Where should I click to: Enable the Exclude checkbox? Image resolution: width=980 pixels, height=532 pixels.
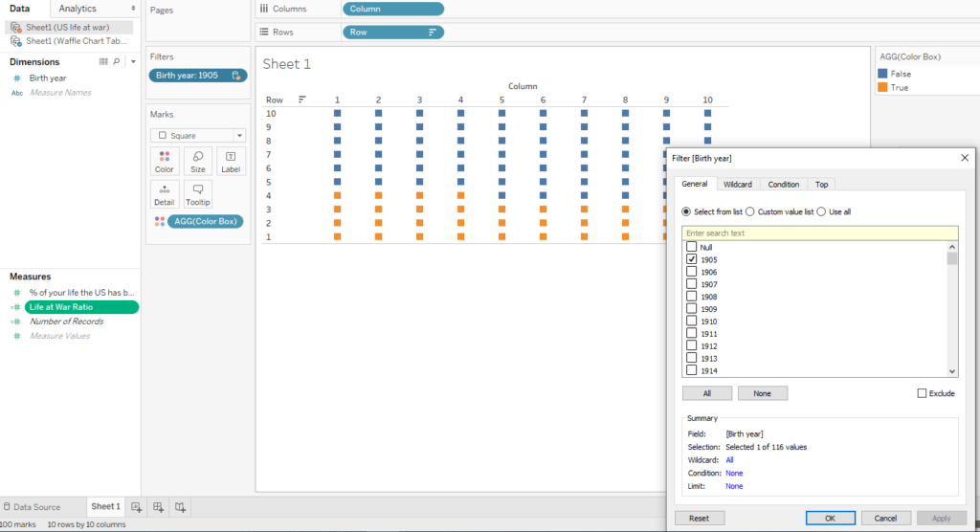click(x=922, y=393)
